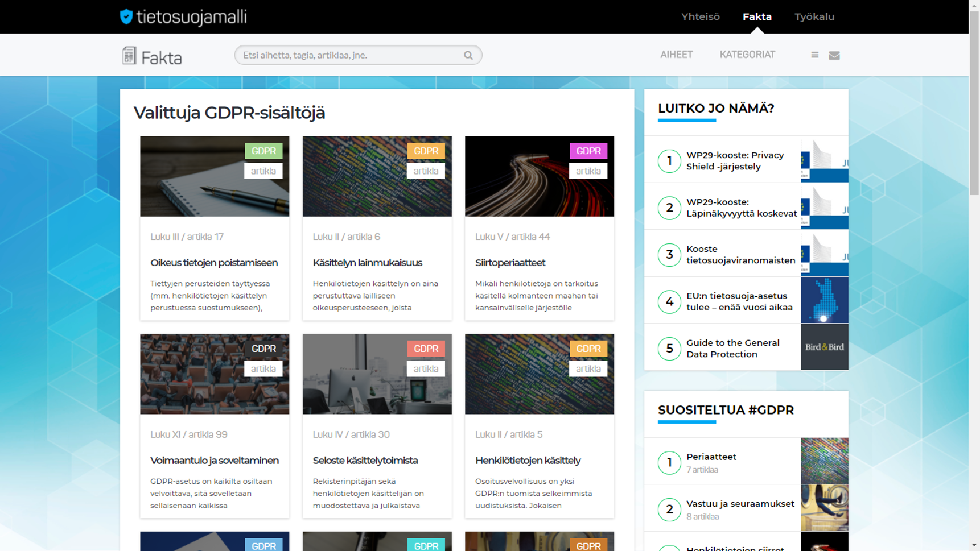Screen dimensions: 980x551
Task: Click green GDPR tag on Oikeus card
Action: point(263,151)
